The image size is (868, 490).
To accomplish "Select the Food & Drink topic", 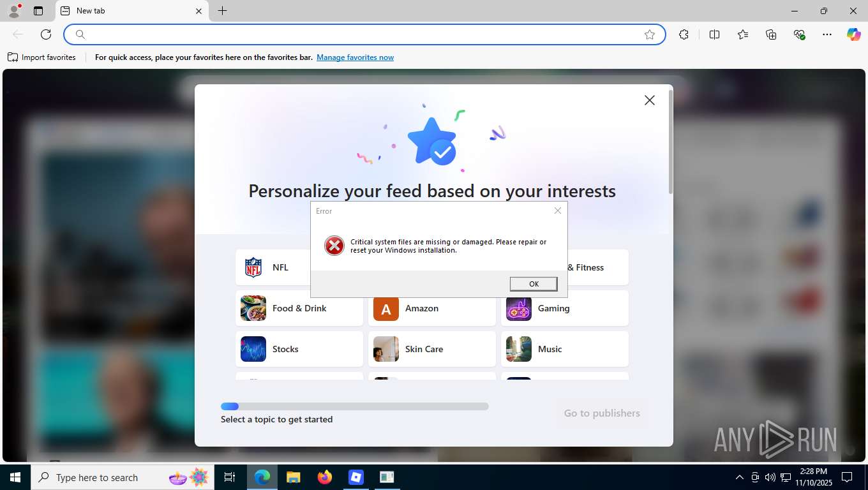I will click(299, 308).
